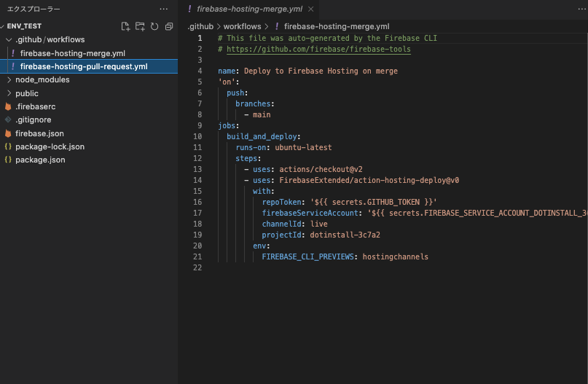Click line number 14 in the gutter
The image size is (588, 384).
coord(198,180)
